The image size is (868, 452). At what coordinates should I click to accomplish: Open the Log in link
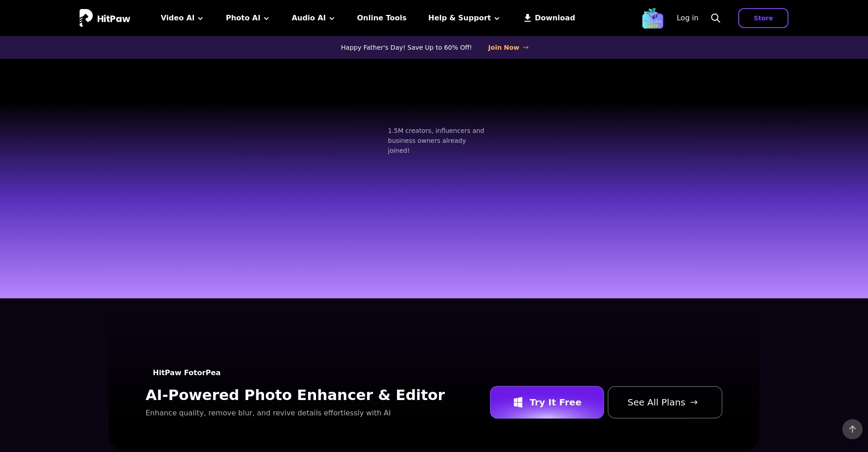point(687,18)
